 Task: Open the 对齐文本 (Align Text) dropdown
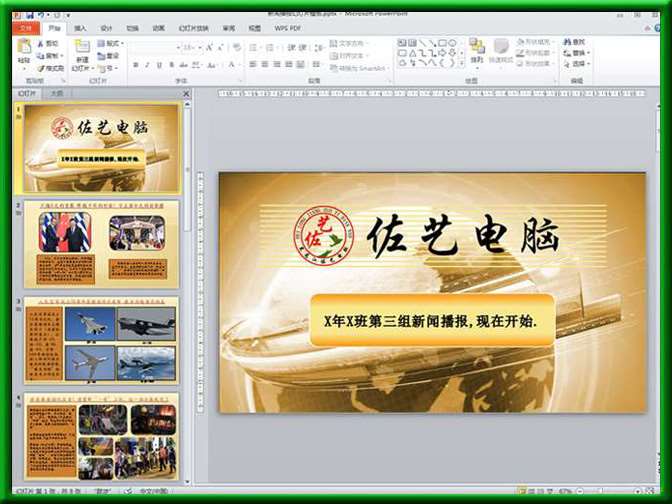point(348,56)
